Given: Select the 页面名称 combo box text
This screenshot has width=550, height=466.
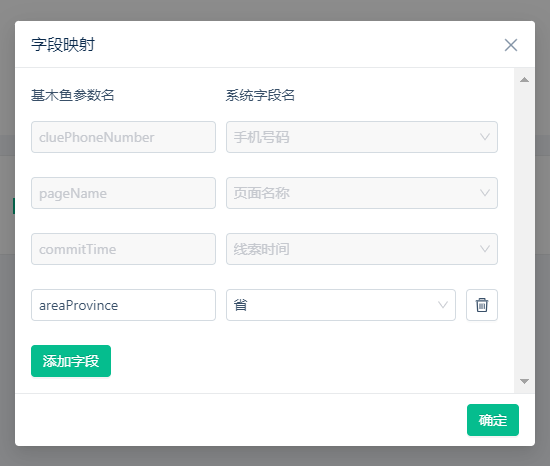Looking at the screenshot, I should [262, 193].
